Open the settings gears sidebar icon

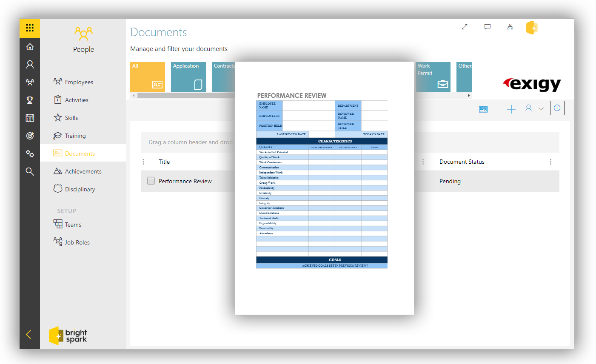30,154
